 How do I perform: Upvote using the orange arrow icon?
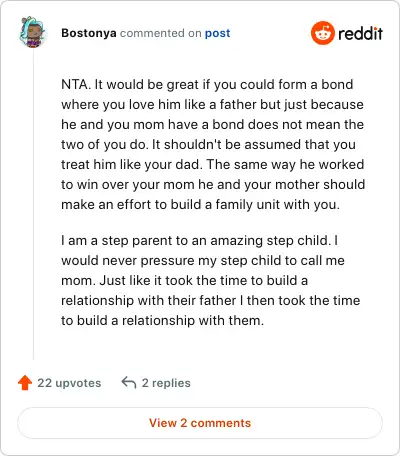(25, 383)
